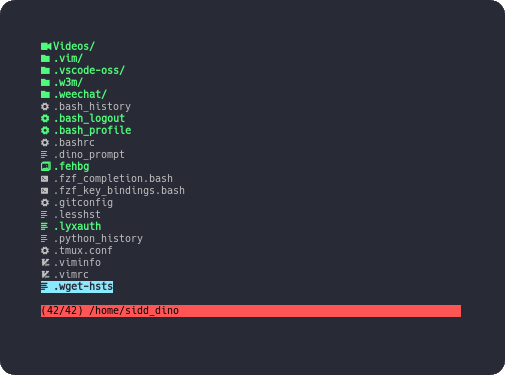Select the .bash_profile file name
Screen dimensions: 505x375
coord(92,130)
